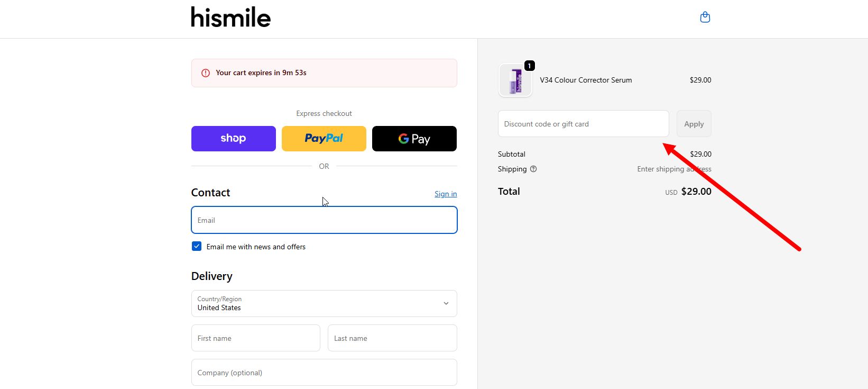Toggle the news and offers subscription box
The image size is (868, 389).
tap(196, 246)
